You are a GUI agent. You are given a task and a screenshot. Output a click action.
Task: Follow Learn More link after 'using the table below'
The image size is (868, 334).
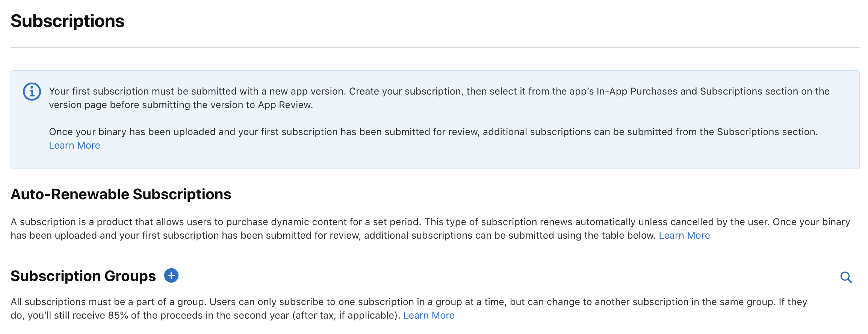[x=684, y=235]
